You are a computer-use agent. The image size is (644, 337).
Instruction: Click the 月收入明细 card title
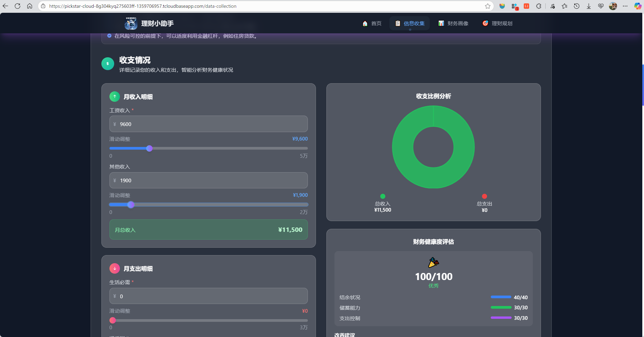(138, 97)
